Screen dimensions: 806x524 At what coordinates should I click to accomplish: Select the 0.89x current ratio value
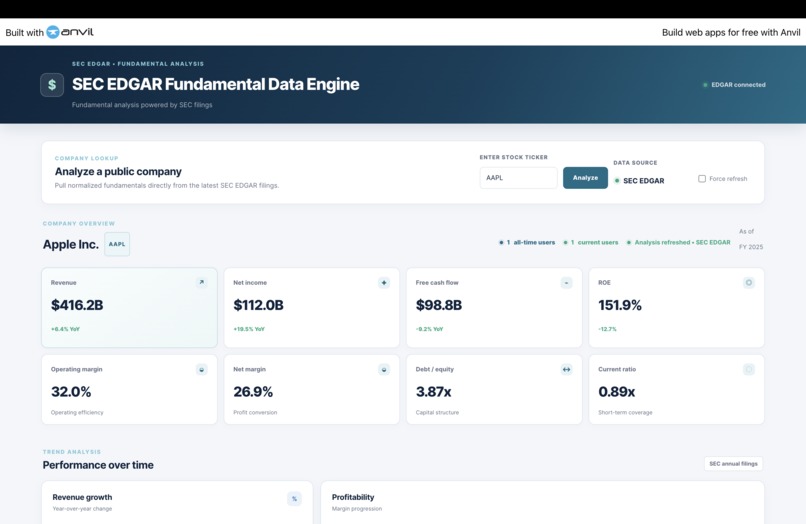pyautogui.click(x=617, y=392)
